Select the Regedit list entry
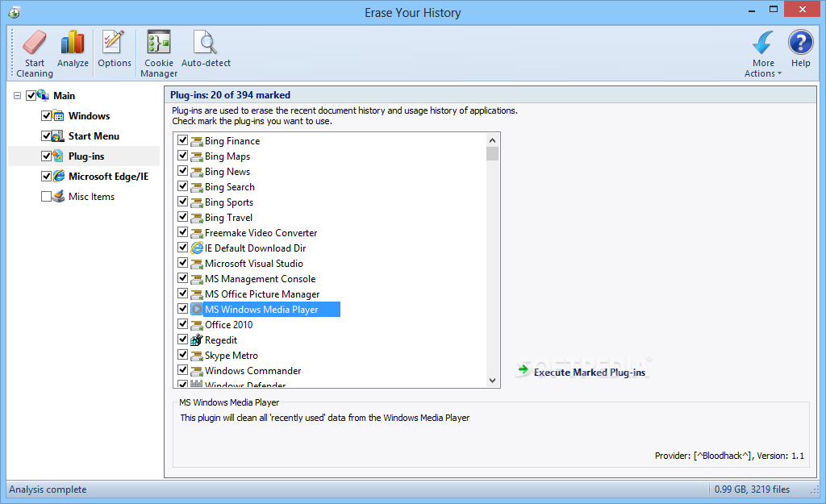The image size is (826, 504). pyautogui.click(x=221, y=340)
